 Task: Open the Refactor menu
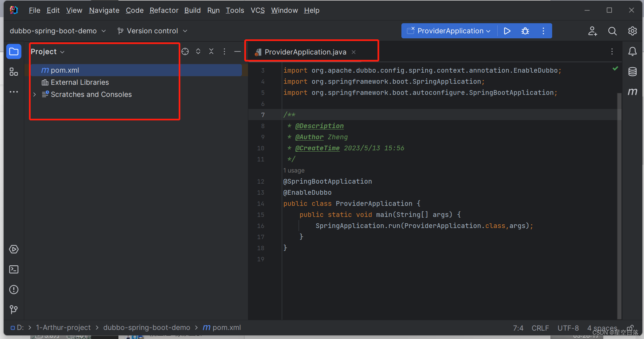point(164,10)
